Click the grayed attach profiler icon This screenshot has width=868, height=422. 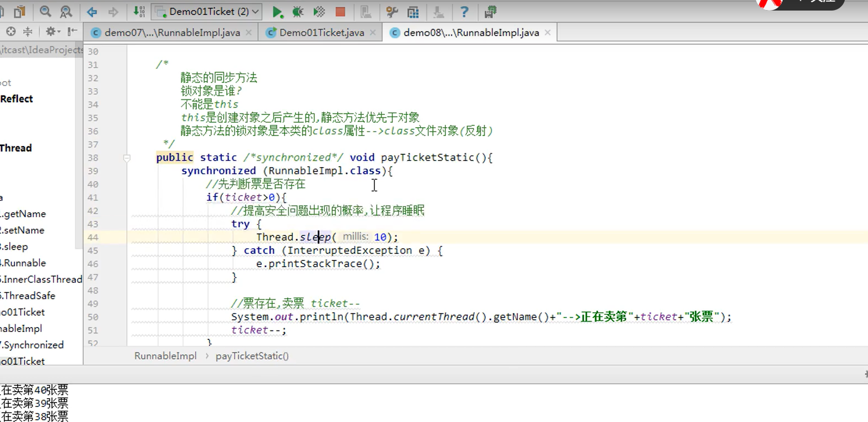[366, 11]
